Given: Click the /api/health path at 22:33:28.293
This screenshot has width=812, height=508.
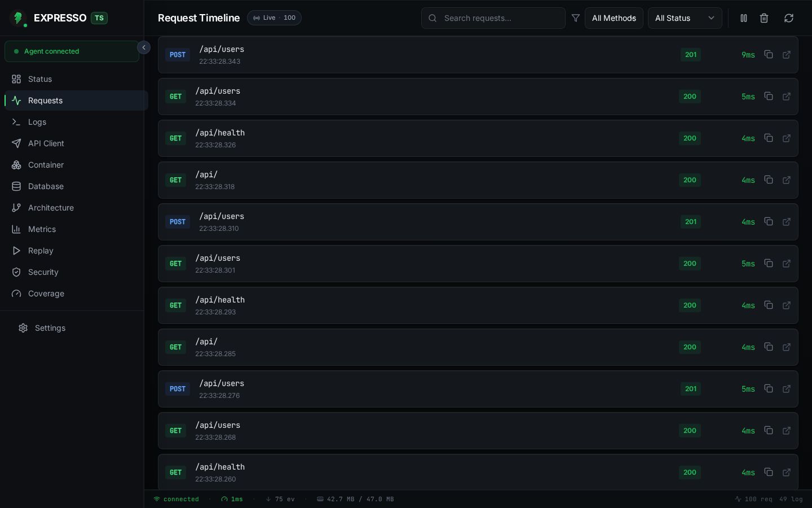Looking at the screenshot, I should click(220, 300).
